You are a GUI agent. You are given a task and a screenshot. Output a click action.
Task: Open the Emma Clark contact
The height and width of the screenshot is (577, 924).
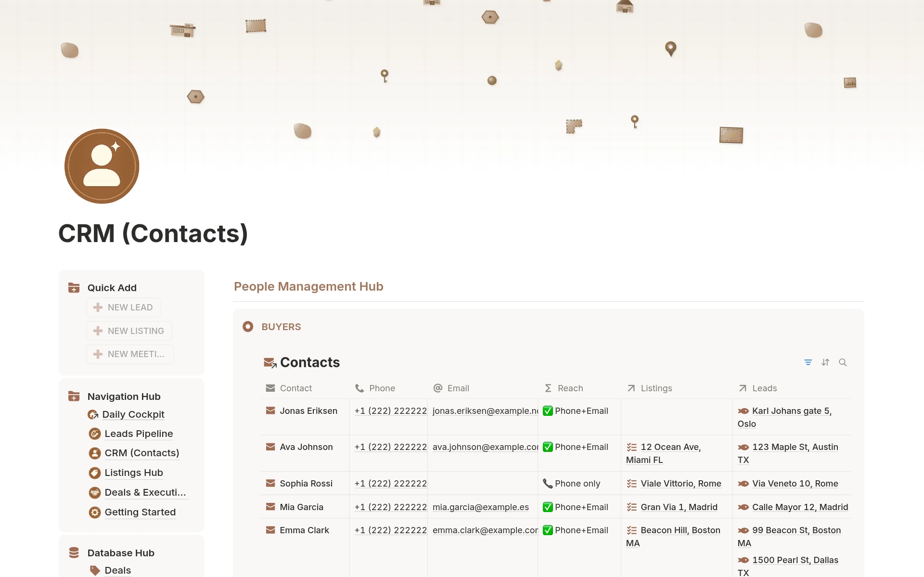click(304, 530)
